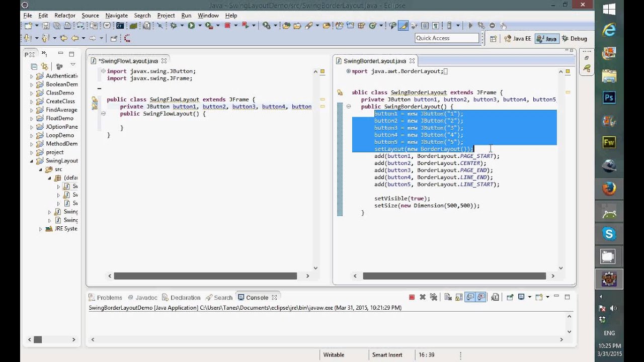Screen dimensions: 644x362
Task: Click the Save All toolbar icon
Action: [56, 26]
